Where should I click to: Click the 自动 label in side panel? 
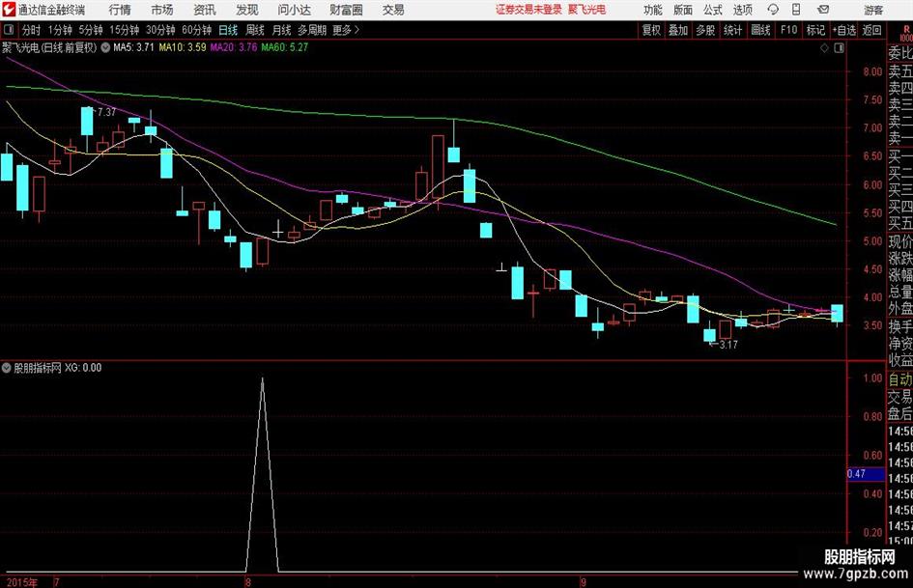click(x=900, y=379)
